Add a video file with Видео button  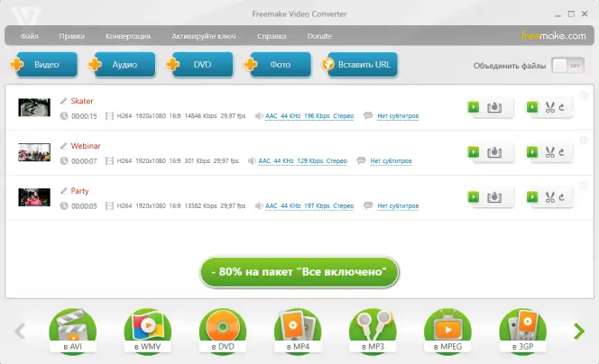(45, 65)
